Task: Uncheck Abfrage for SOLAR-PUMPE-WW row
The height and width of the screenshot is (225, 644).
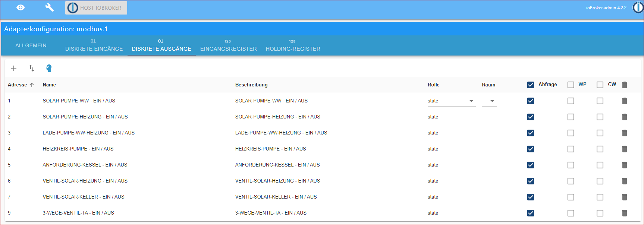Action: tap(531, 101)
